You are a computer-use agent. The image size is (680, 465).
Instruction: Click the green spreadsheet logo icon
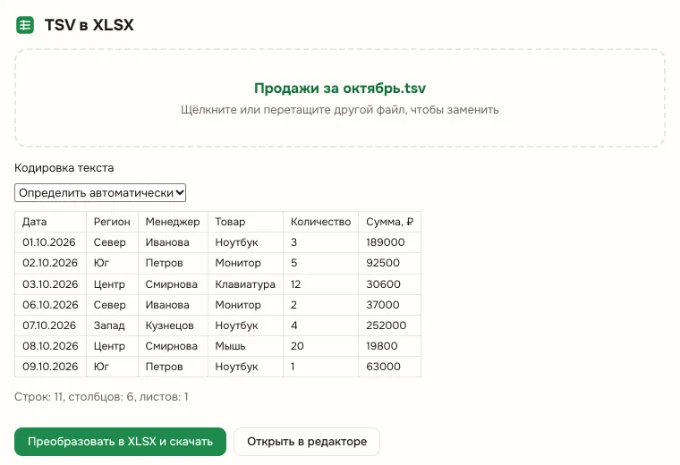(x=25, y=25)
